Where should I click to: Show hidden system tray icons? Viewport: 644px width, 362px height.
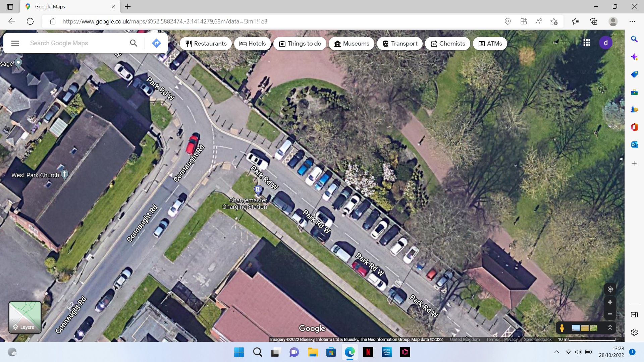[556, 352]
